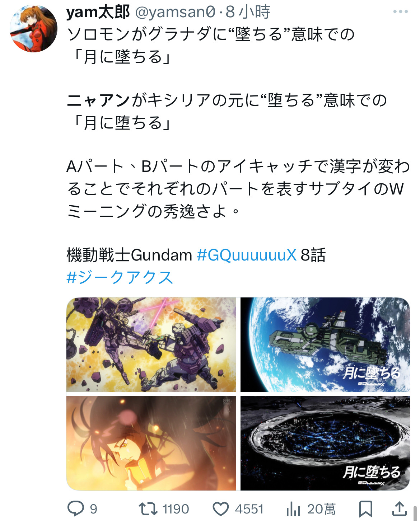
Task: Tap the retweet icon with 1190 reposts
Action: (x=148, y=509)
